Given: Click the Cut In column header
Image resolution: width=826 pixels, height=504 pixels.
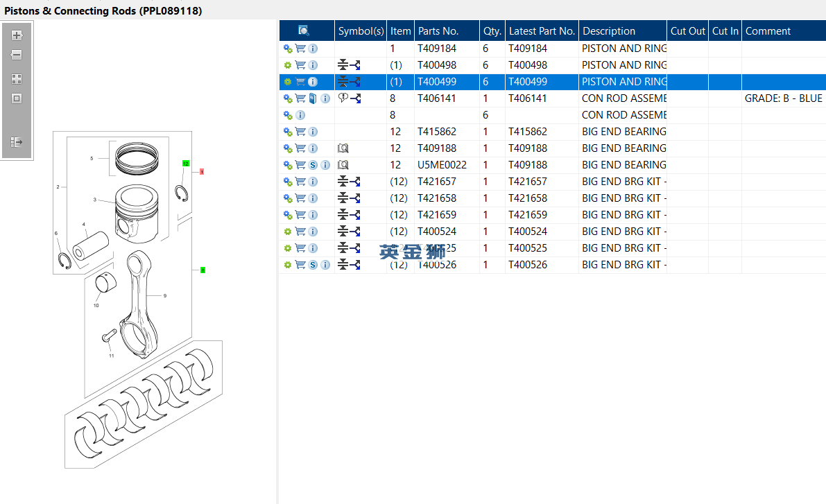Looking at the screenshot, I should pos(725,31).
